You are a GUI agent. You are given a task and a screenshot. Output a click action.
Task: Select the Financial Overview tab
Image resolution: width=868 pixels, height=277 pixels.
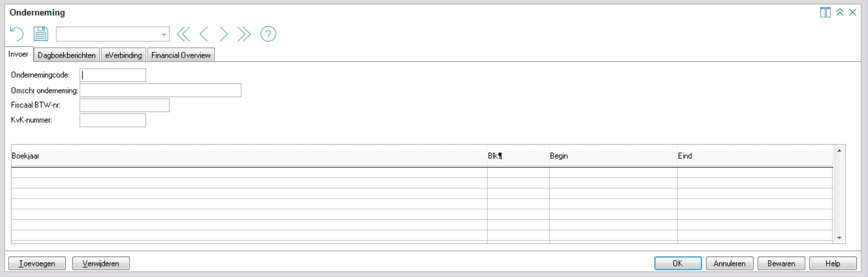pyautogui.click(x=181, y=55)
